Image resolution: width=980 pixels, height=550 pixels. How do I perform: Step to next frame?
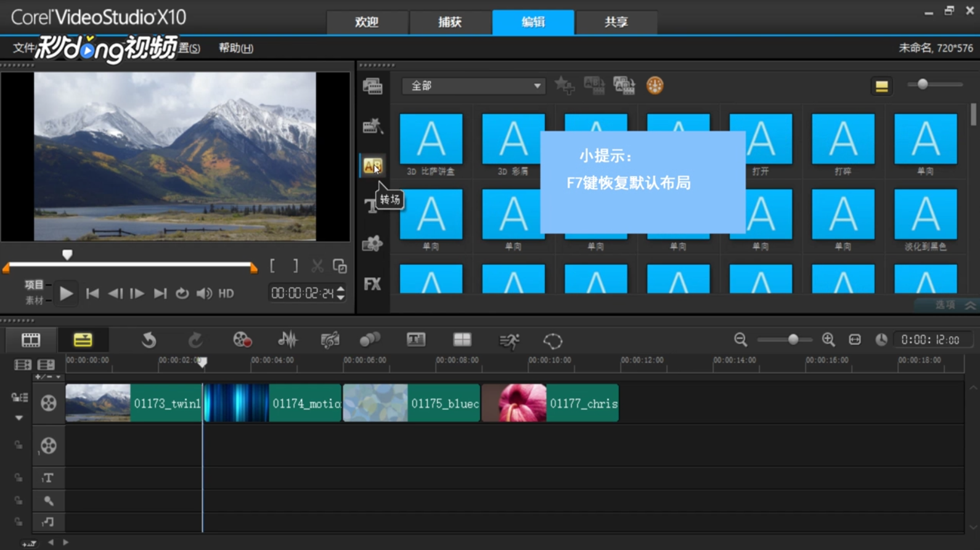tap(137, 294)
